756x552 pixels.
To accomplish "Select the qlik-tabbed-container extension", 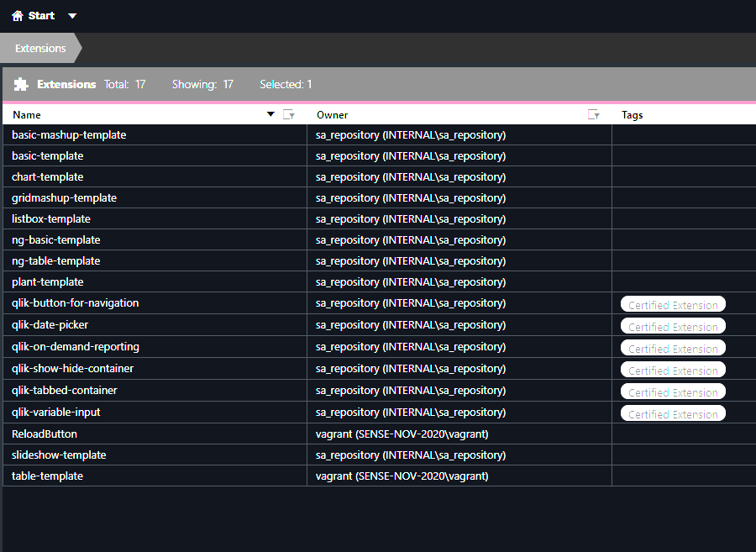I will (65, 391).
